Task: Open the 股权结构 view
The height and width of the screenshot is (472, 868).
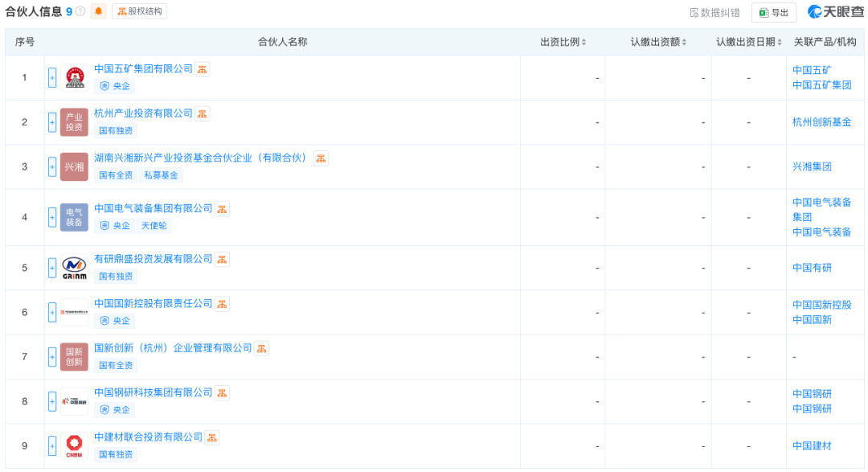Action: (140, 11)
